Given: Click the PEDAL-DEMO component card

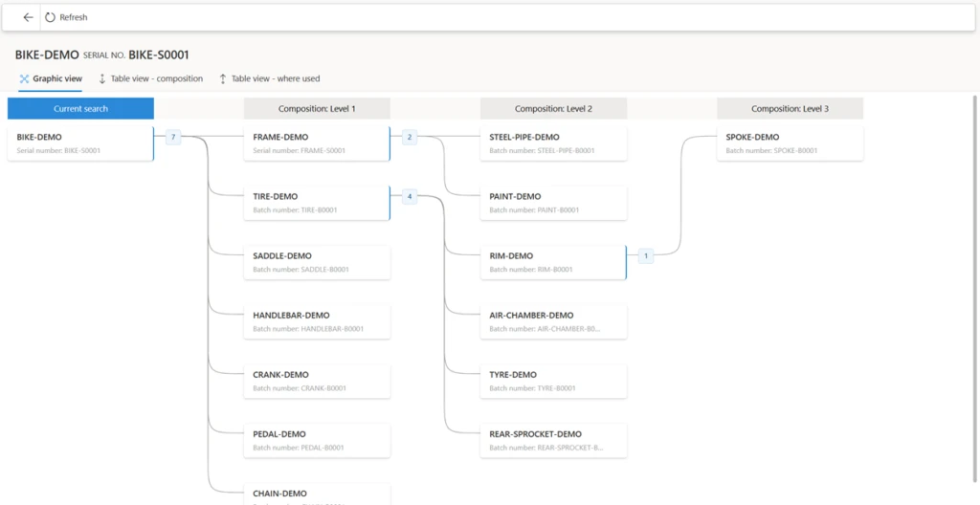Looking at the screenshot, I should tap(317, 440).
